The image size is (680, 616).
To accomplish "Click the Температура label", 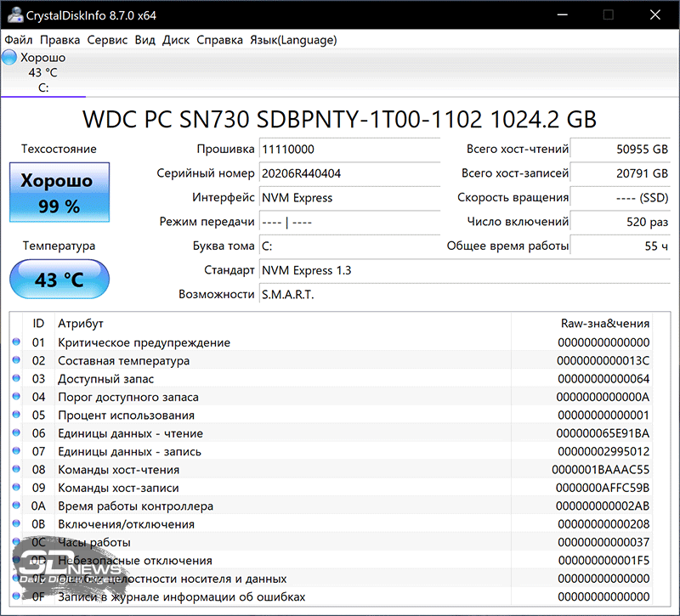I will tap(59, 246).
